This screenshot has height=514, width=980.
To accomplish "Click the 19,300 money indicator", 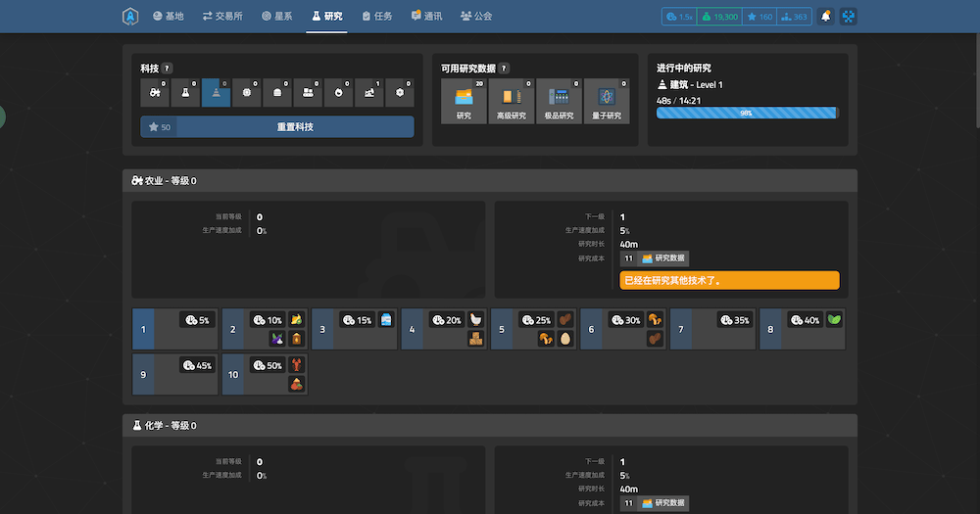I will click(719, 17).
